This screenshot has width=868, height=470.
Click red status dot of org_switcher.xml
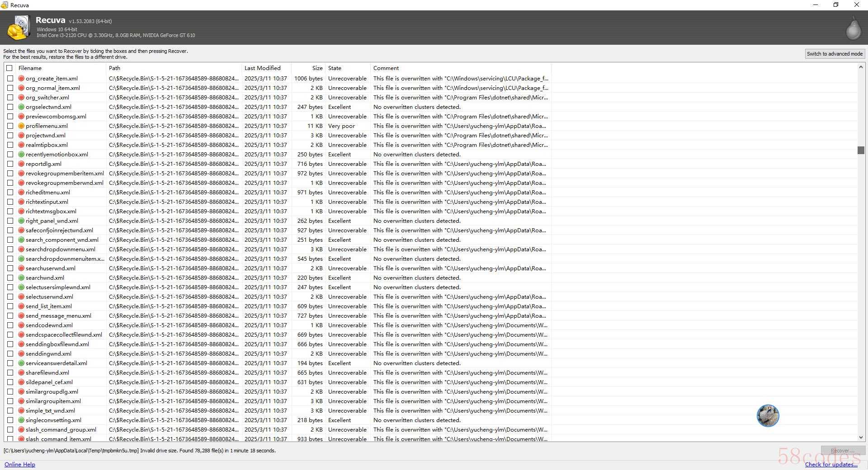click(21, 98)
